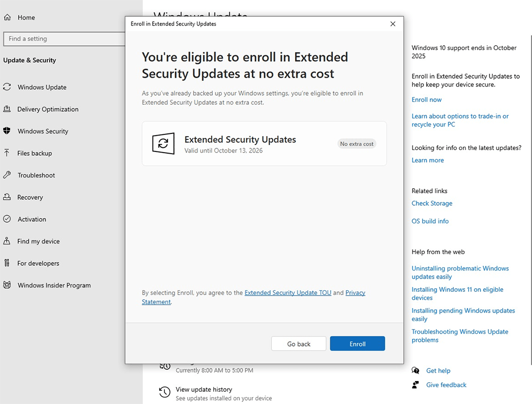Click the Give feedback icon
This screenshot has width=532, height=404.
point(415,385)
